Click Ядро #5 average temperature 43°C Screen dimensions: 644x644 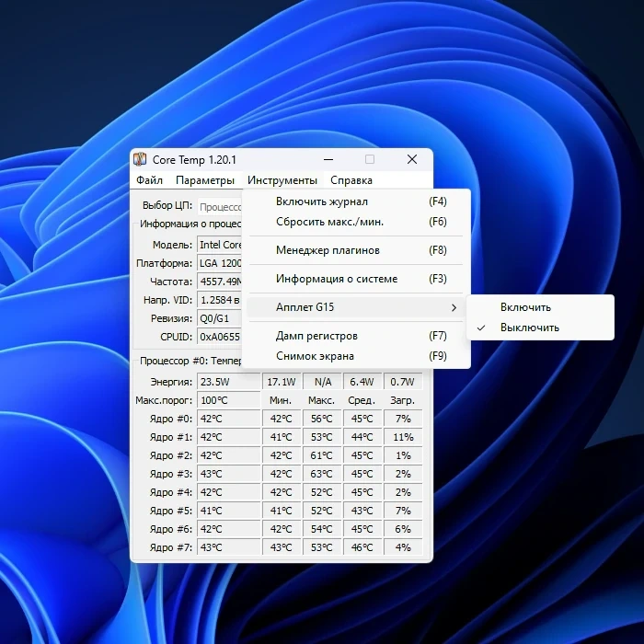pyautogui.click(x=362, y=511)
